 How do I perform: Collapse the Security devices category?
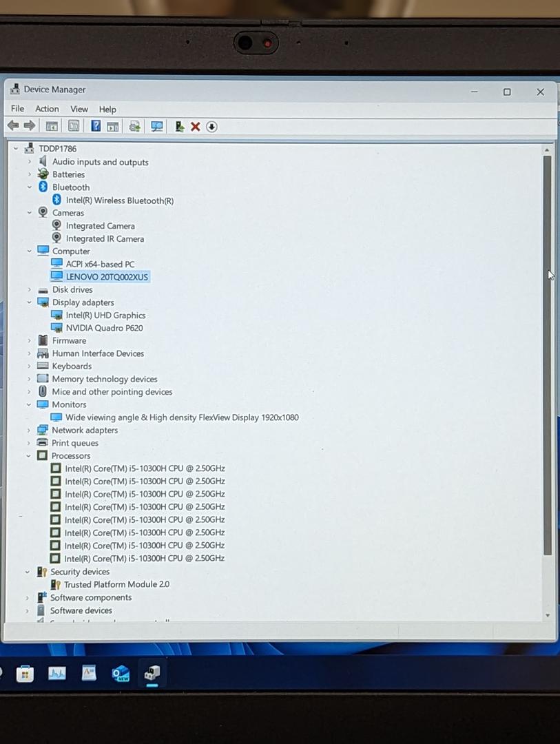28,572
